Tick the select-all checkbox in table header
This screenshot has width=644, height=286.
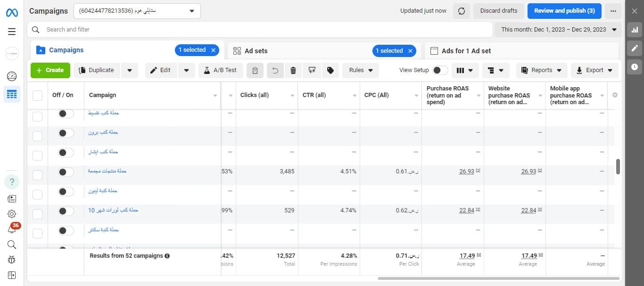(x=38, y=96)
